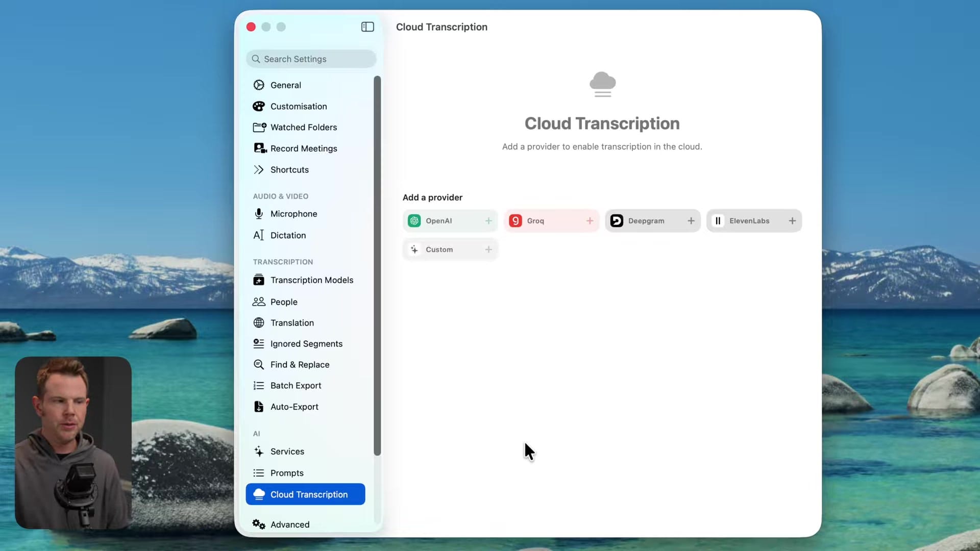Select the Microphone icon
Screen dimensions: 980x551
(x=259, y=214)
